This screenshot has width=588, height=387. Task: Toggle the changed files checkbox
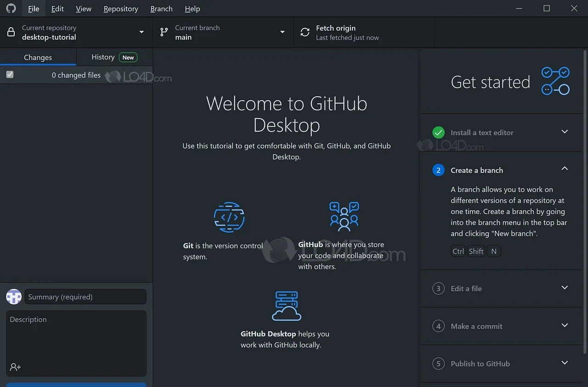pos(10,74)
